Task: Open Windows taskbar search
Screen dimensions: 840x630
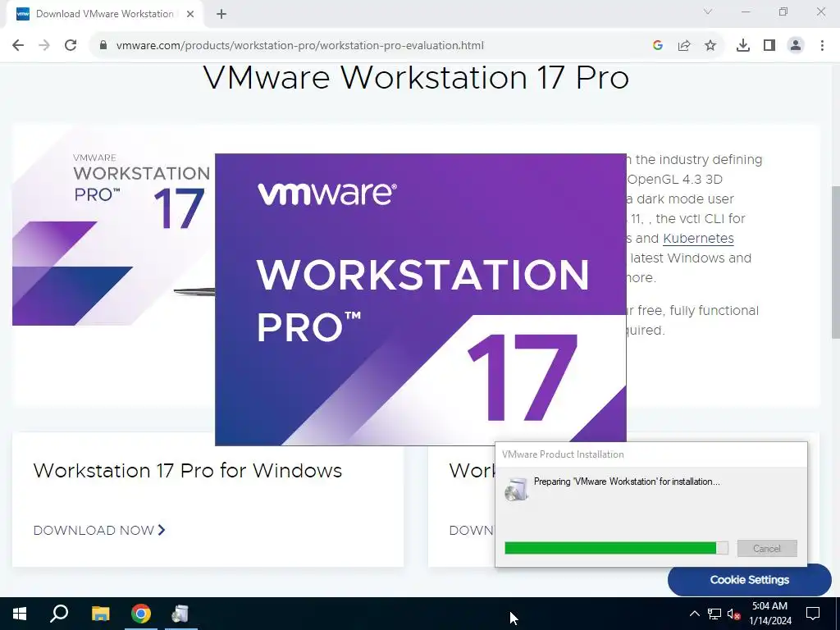Action: (x=59, y=614)
